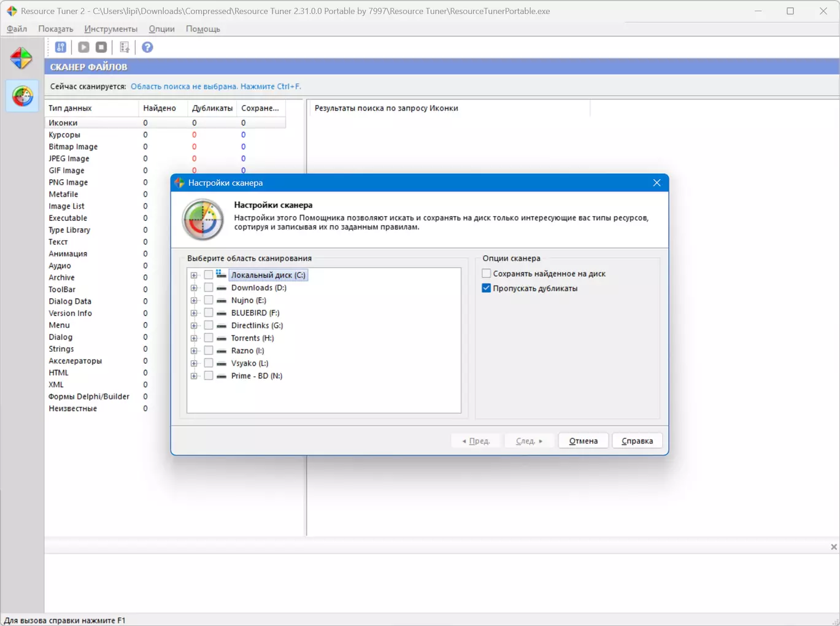Viewport: 840px width, 626px height.
Task: Select the Курсоры row
Action: [166, 134]
